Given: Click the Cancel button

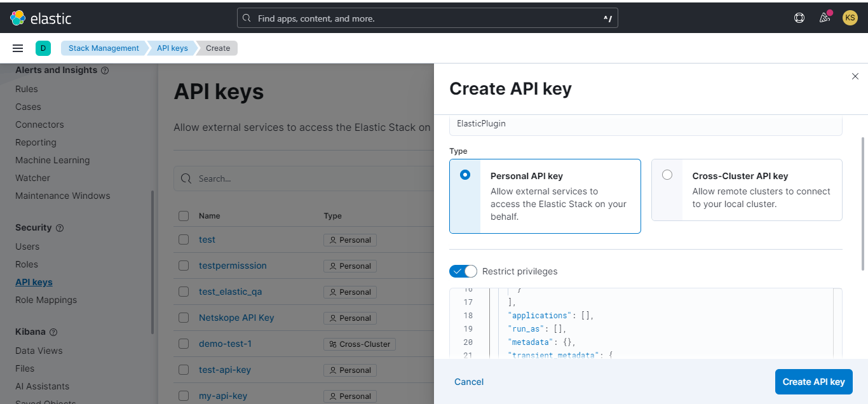Looking at the screenshot, I should coord(469,382).
